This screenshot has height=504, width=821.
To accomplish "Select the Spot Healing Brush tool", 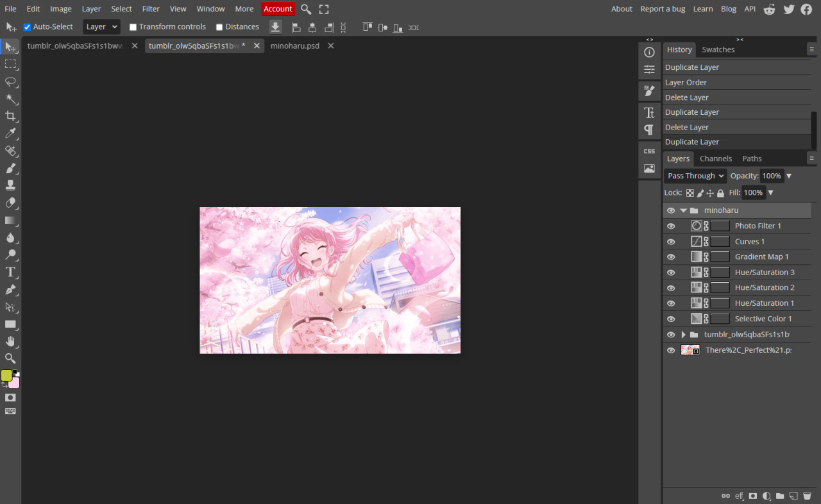I will pos(11,151).
